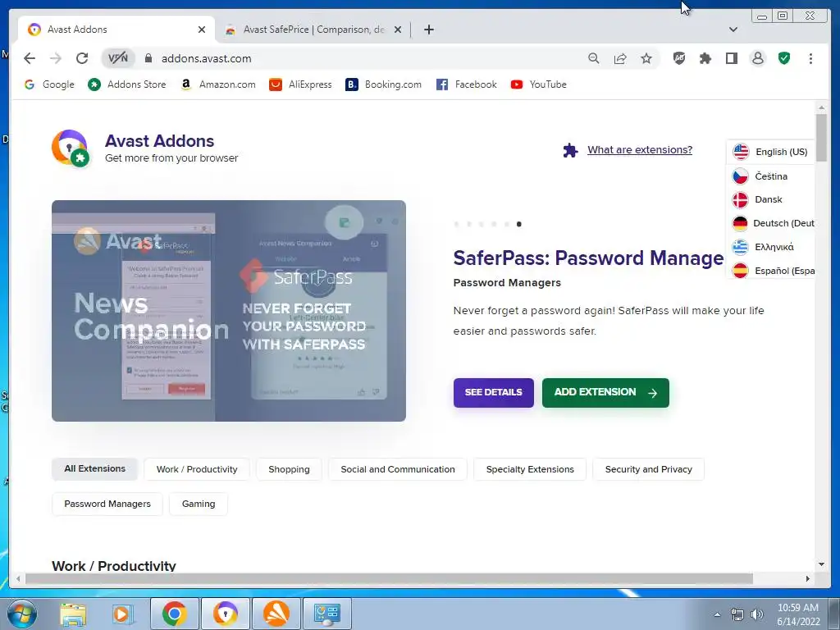Show hidden system tray icons

pyautogui.click(x=717, y=614)
